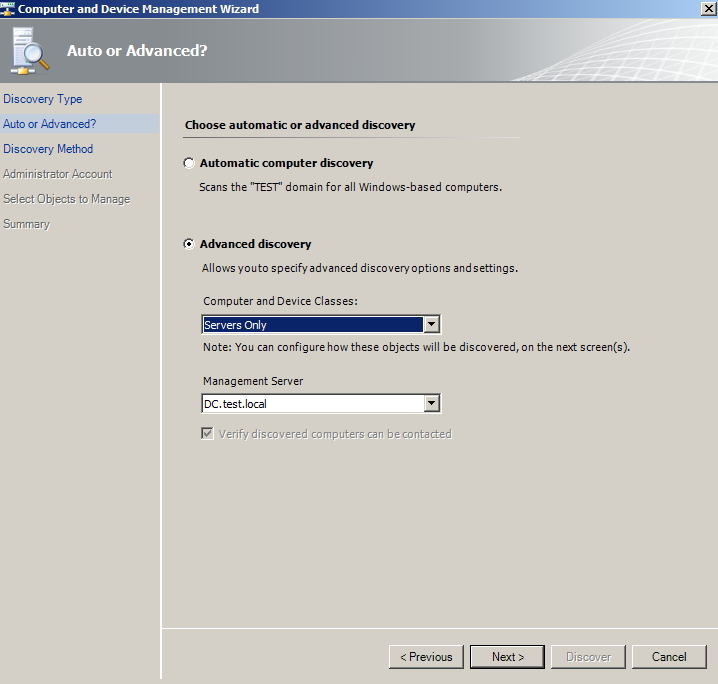The width and height of the screenshot is (718, 684).
Task: Choose the Advanced discovery radio option
Action: pyautogui.click(x=189, y=244)
